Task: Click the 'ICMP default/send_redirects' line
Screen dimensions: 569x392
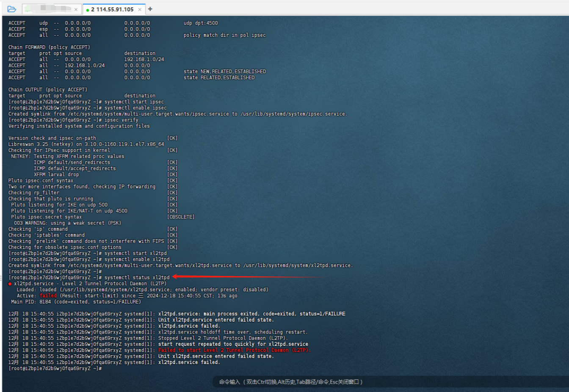Action: pos(72,163)
